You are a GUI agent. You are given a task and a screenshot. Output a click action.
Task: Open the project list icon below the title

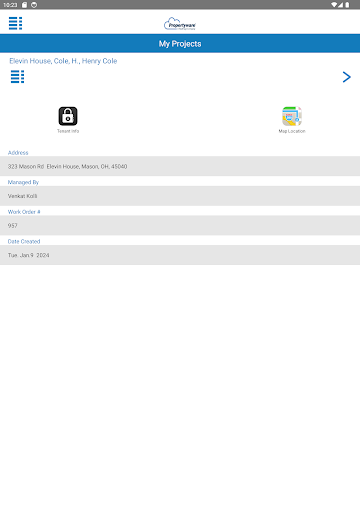[17, 77]
